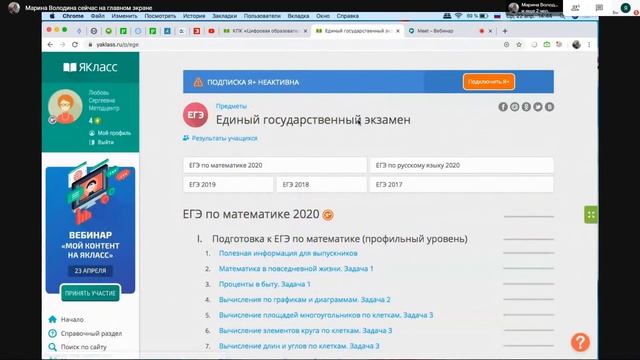Switch to the КПК «Цифровая образоват» tab

coord(265,31)
